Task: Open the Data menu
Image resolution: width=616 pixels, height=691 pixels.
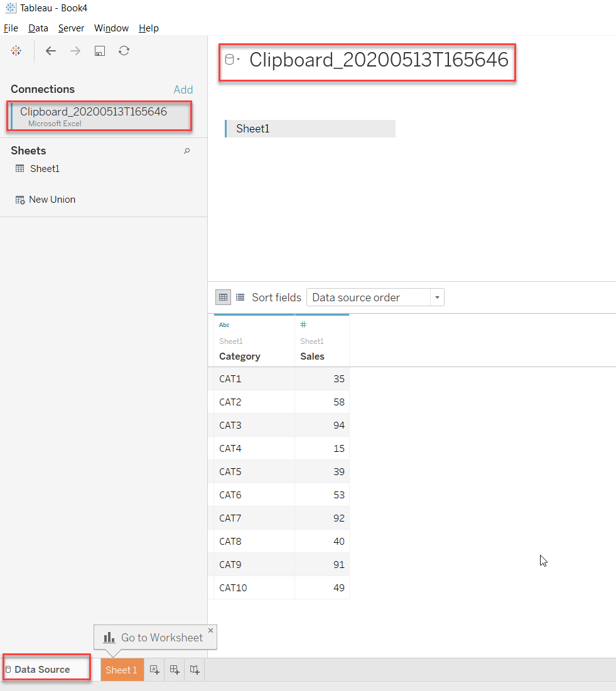Action: point(38,28)
